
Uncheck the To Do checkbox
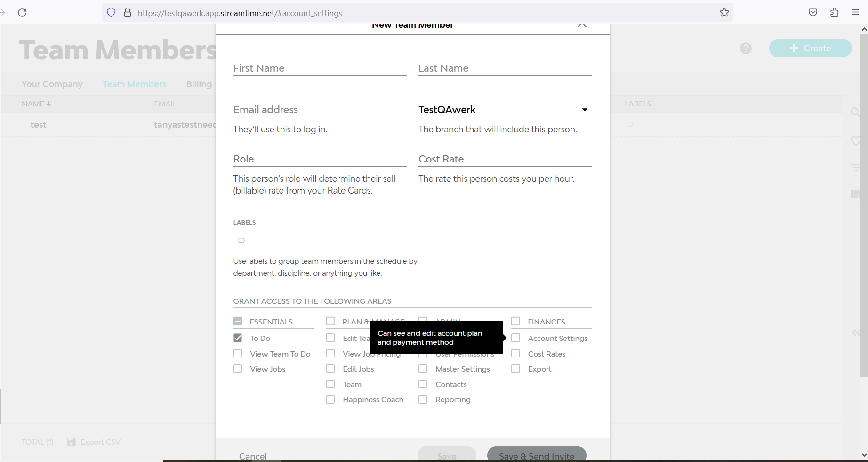click(x=238, y=338)
